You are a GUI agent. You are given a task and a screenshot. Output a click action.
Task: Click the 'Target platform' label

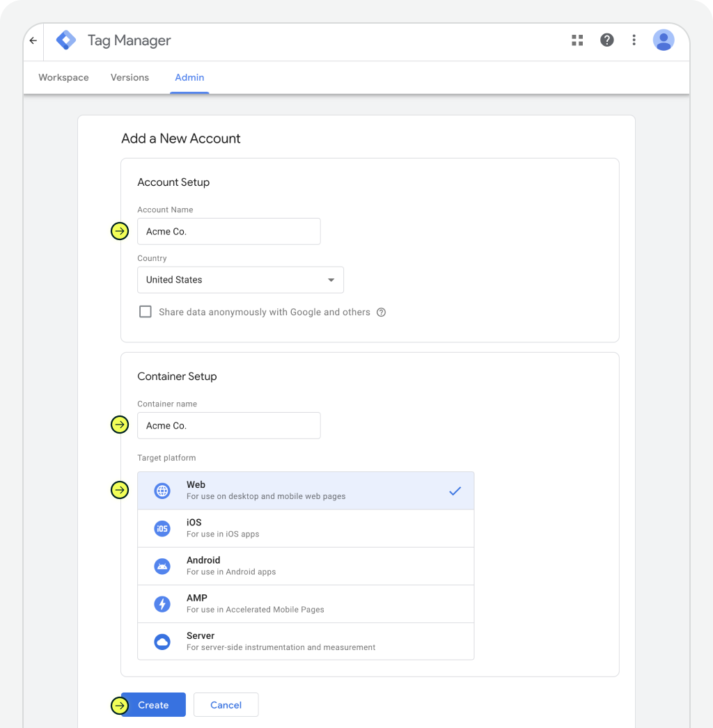(166, 458)
